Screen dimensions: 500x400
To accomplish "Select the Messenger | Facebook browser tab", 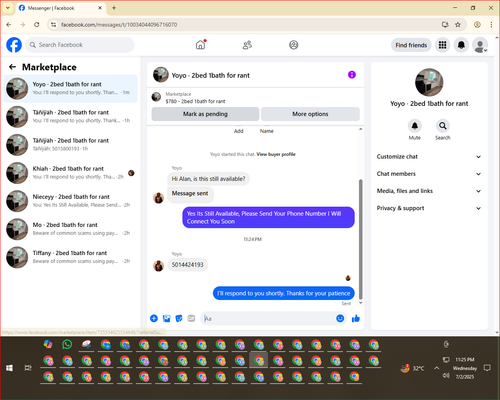I will coord(61,8).
